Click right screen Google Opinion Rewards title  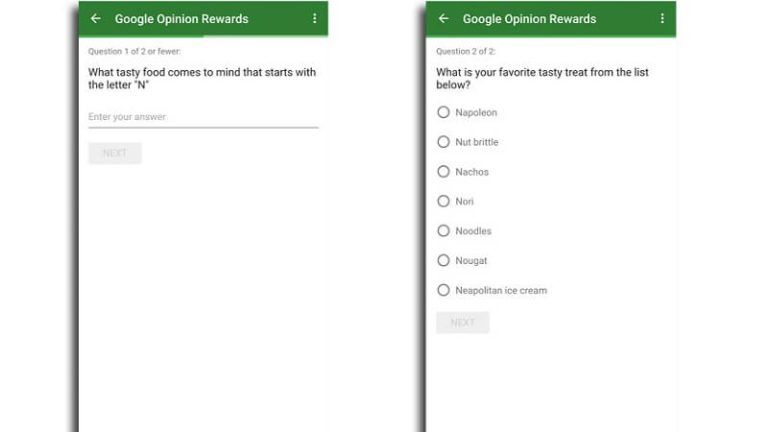tap(529, 19)
